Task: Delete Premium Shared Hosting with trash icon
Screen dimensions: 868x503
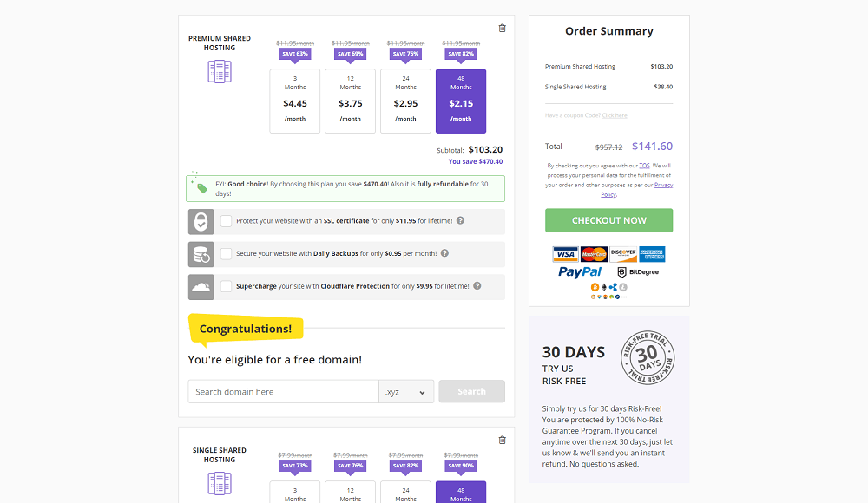Action: click(x=502, y=29)
